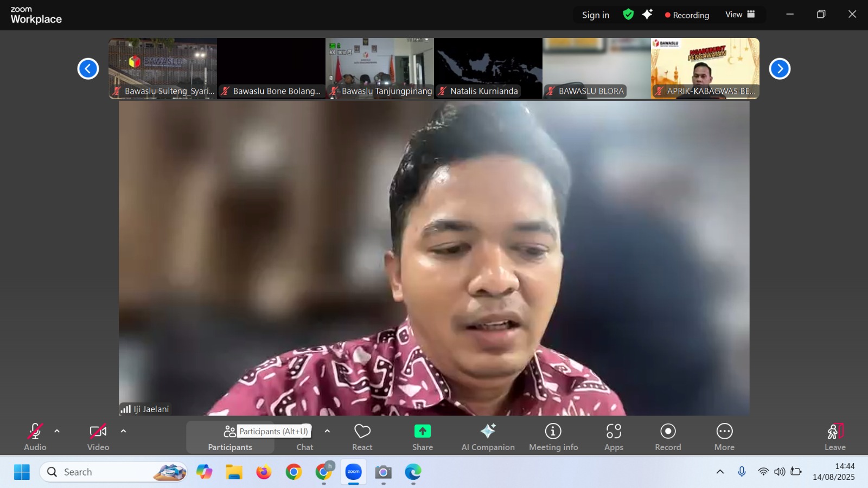Open More meeting options
868x488 pixels.
(724, 436)
